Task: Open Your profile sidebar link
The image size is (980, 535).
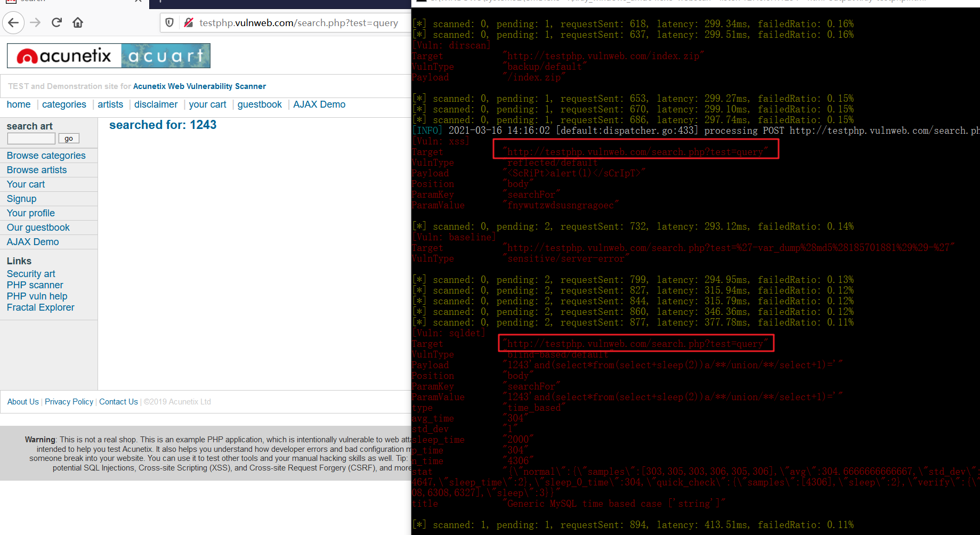Action: [31, 213]
